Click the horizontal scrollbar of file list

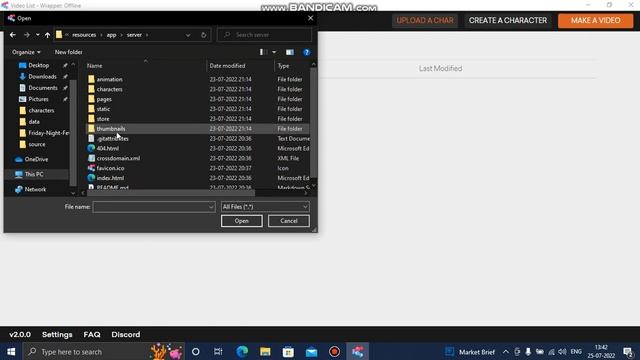click(171, 193)
